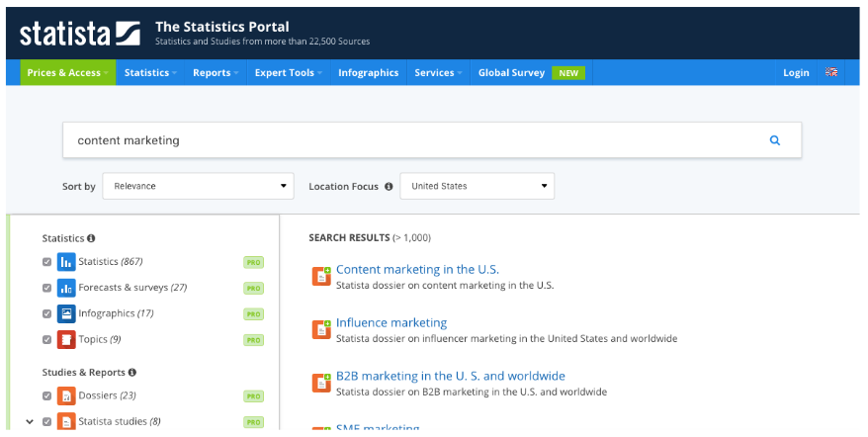The width and height of the screenshot is (868, 437).
Task: Click the Statista logo
Action: pyautogui.click(x=80, y=34)
